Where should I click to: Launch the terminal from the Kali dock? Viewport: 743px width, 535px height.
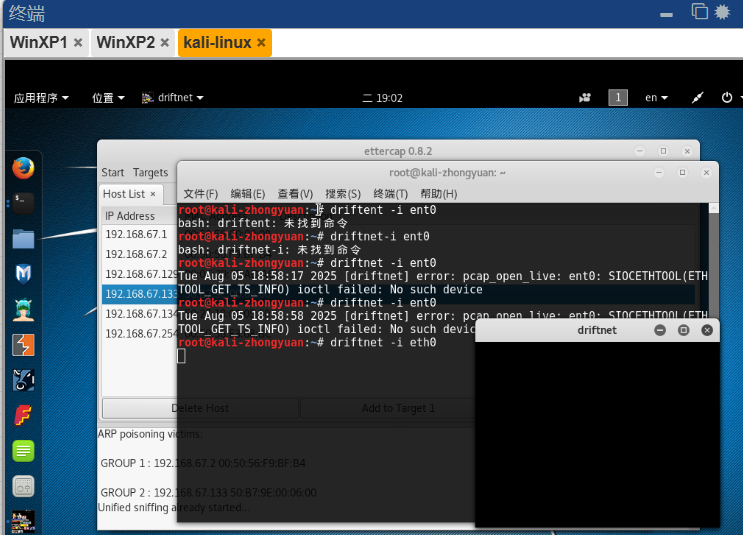(x=23, y=203)
